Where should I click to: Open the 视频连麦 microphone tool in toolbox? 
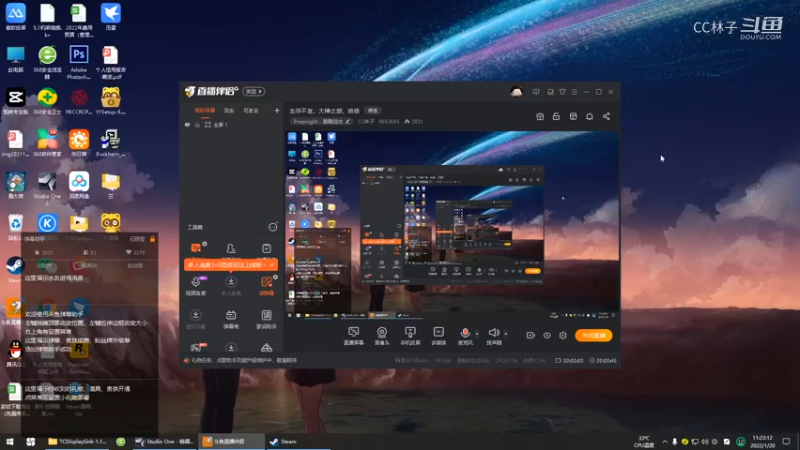[x=195, y=286]
